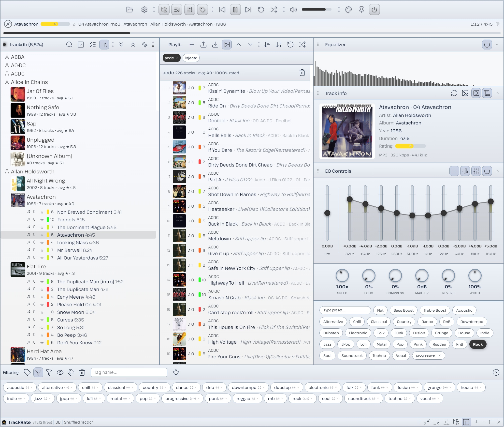
Task: Pause playback
Action: pos(235,10)
